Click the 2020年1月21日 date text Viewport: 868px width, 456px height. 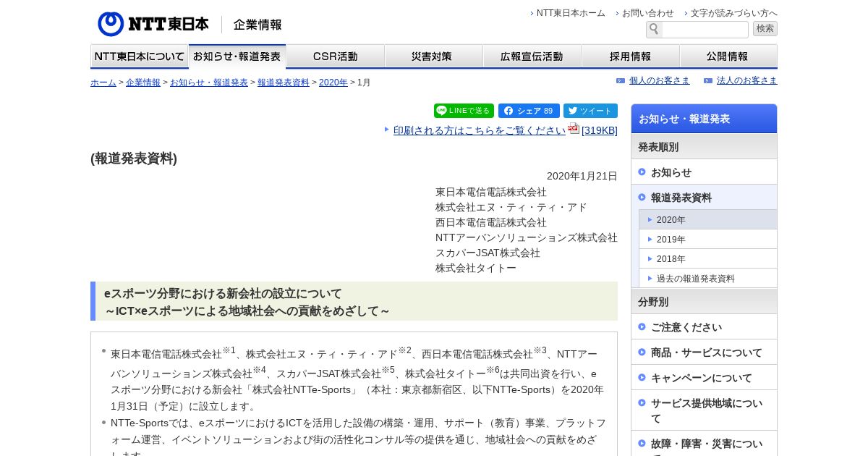(582, 176)
